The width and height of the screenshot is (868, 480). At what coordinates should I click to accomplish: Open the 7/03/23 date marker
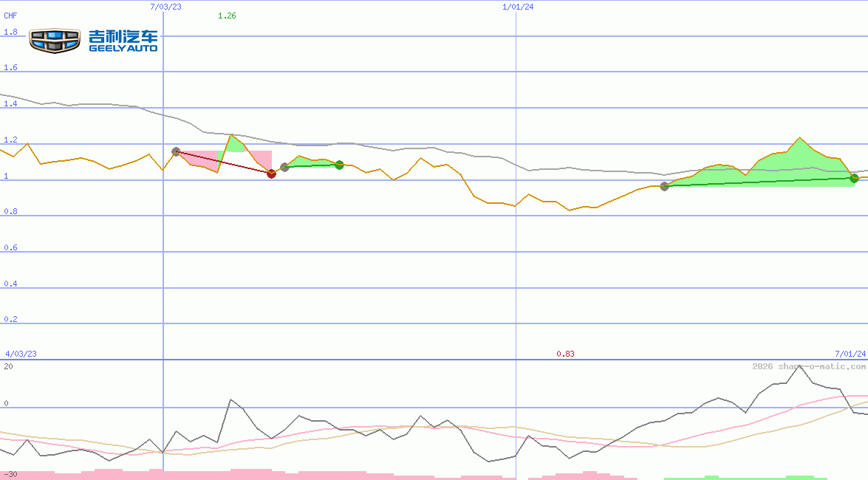click(167, 7)
